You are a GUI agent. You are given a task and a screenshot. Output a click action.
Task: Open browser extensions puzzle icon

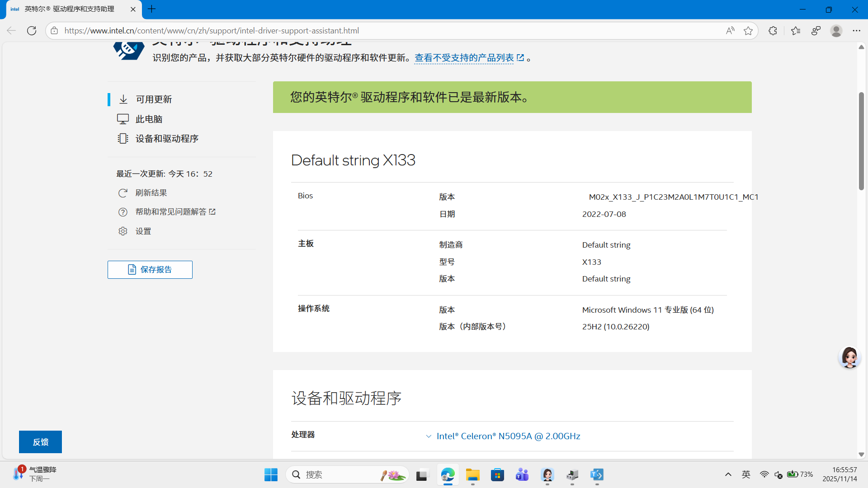pos(773,31)
